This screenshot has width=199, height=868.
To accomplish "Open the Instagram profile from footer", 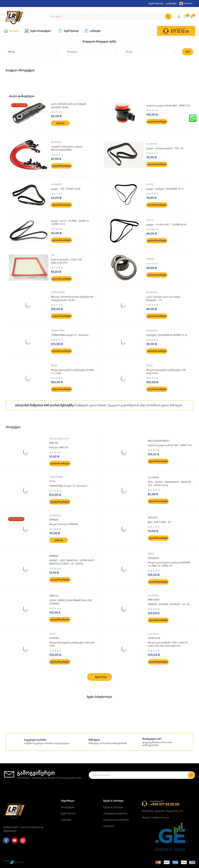I will coord(23,840).
